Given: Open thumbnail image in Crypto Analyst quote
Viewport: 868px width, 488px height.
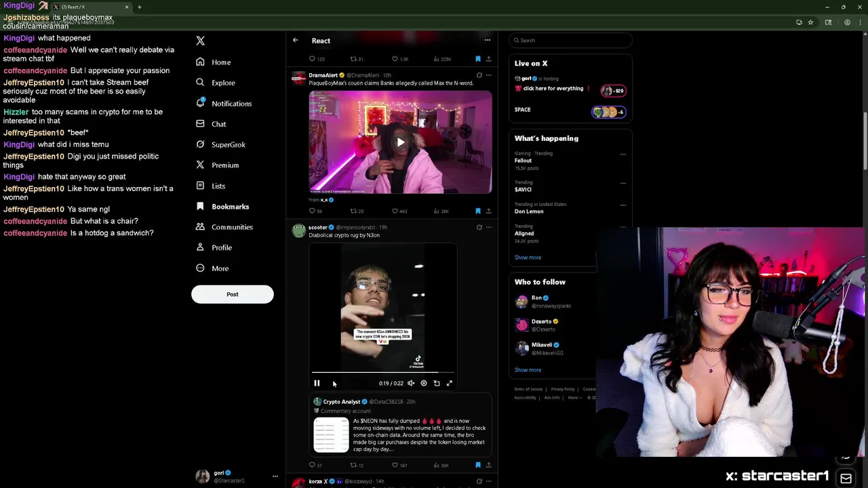Looking at the screenshot, I should [331, 434].
